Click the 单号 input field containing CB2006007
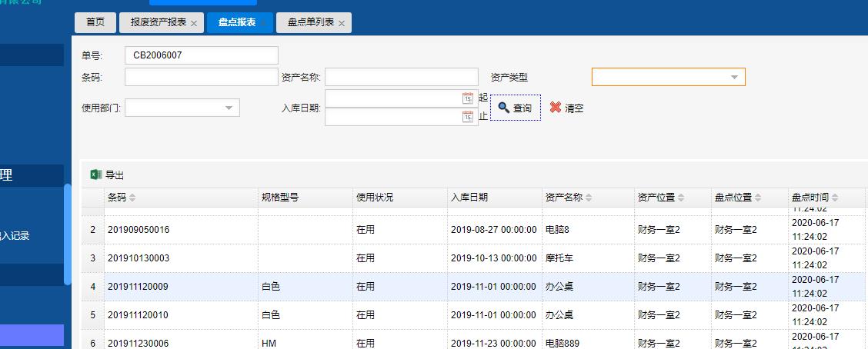 pos(201,55)
